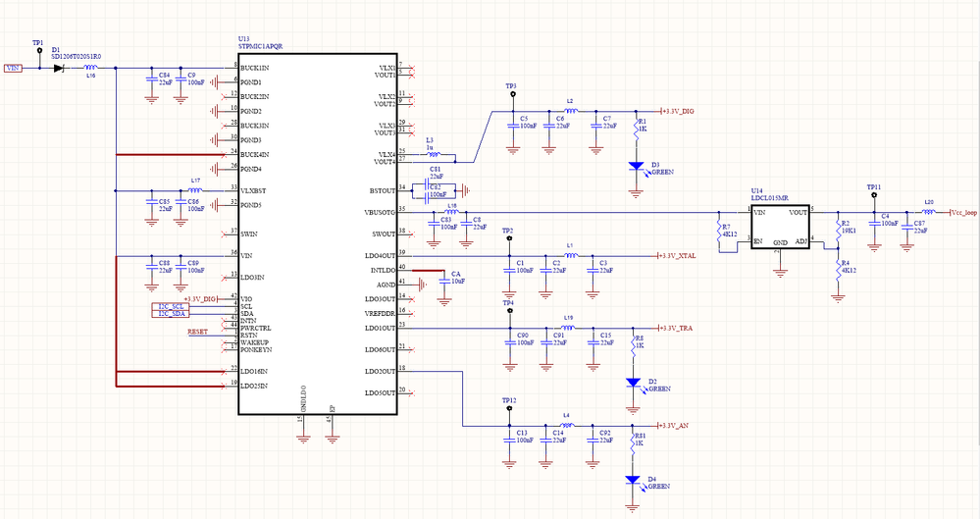
Task: Select inductor L20
Action: [929, 212]
